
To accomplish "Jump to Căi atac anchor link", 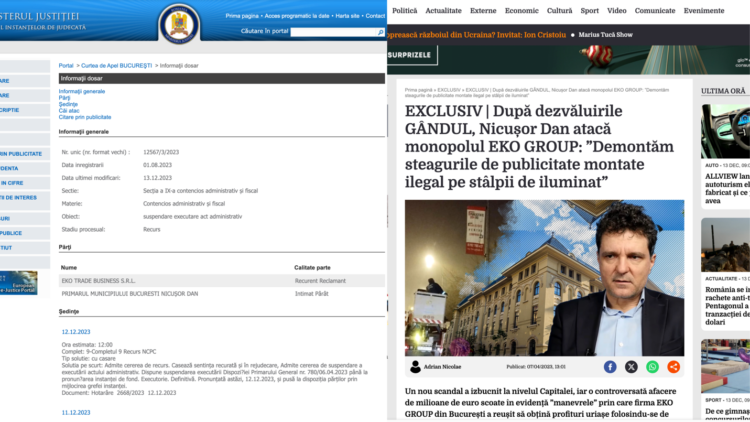I will click(x=69, y=111).
